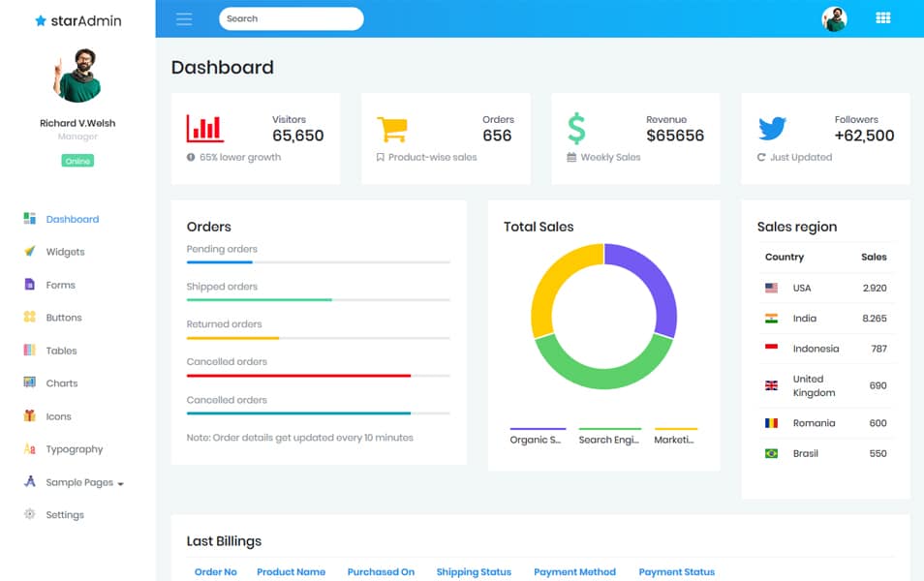Open the user avatar in top bar
Image resolution: width=924 pixels, height=581 pixels.
(x=834, y=19)
